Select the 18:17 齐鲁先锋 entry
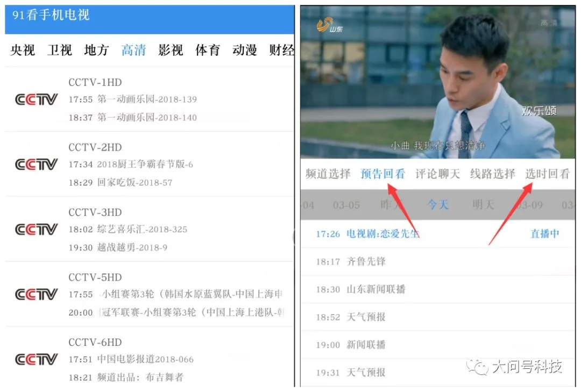 click(x=437, y=261)
